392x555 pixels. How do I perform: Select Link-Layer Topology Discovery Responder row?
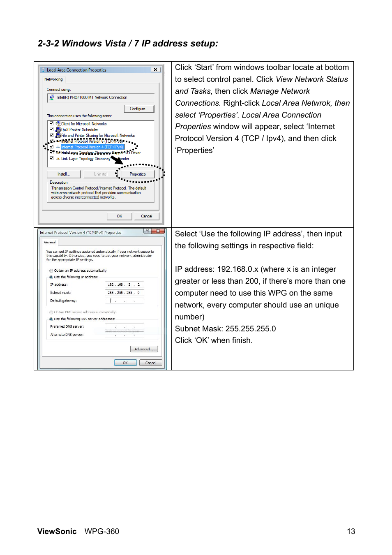[x=95, y=158]
